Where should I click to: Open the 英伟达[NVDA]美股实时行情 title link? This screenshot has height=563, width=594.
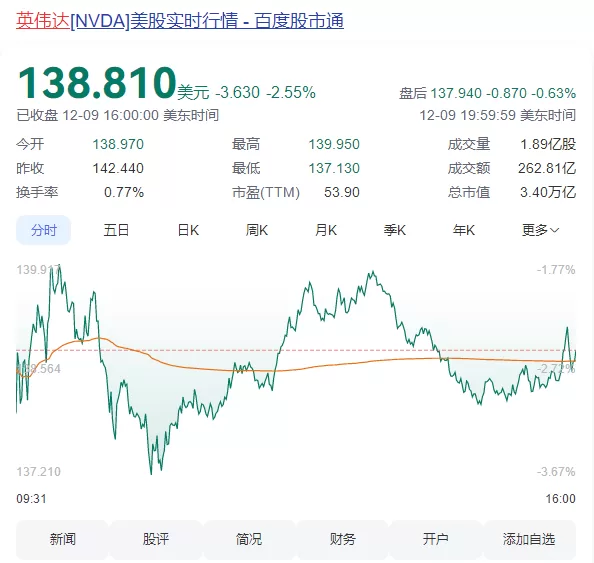[x=180, y=21]
